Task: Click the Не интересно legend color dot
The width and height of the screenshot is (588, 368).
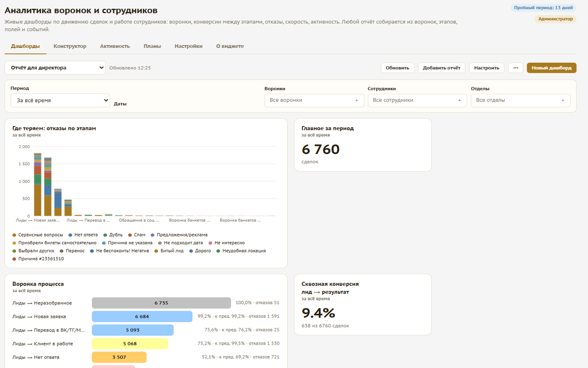Action: click(210, 243)
